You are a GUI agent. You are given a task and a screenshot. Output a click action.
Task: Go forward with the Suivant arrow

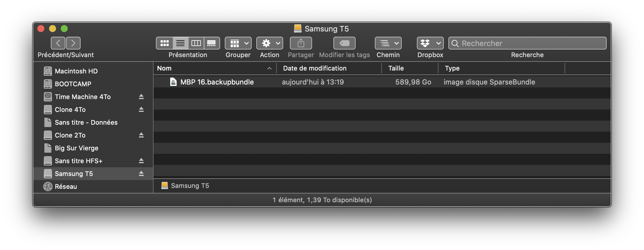[73, 43]
